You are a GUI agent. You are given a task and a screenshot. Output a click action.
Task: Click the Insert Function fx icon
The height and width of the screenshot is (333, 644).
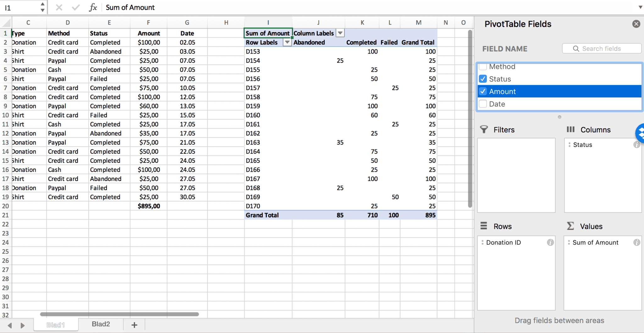(93, 7)
